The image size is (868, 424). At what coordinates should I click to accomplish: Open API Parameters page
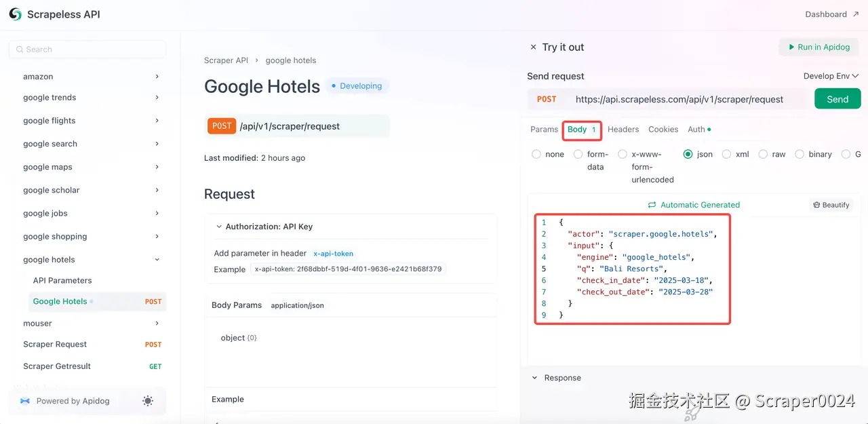coord(62,280)
